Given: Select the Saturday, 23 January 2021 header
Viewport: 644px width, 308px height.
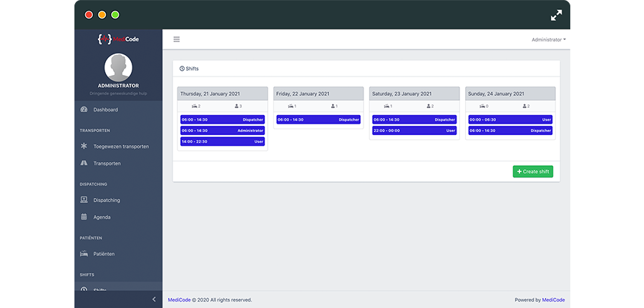Looking at the screenshot, I should coord(414,94).
